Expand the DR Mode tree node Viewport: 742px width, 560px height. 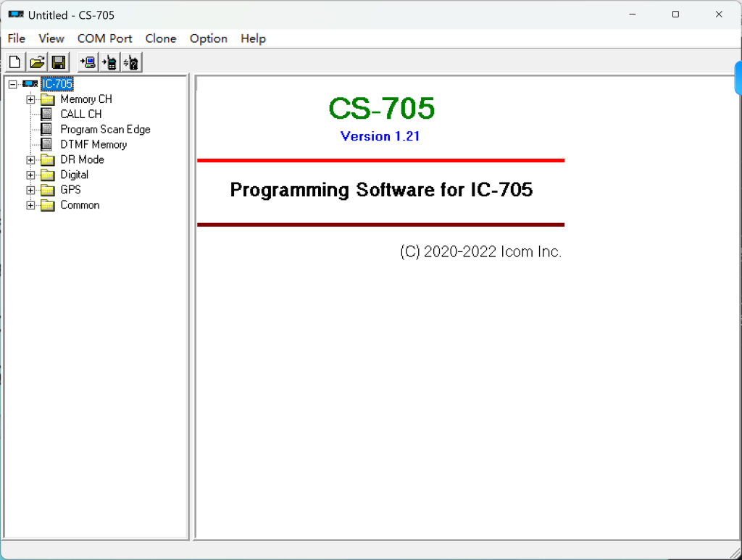pyautogui.click(x=30, y=160)
